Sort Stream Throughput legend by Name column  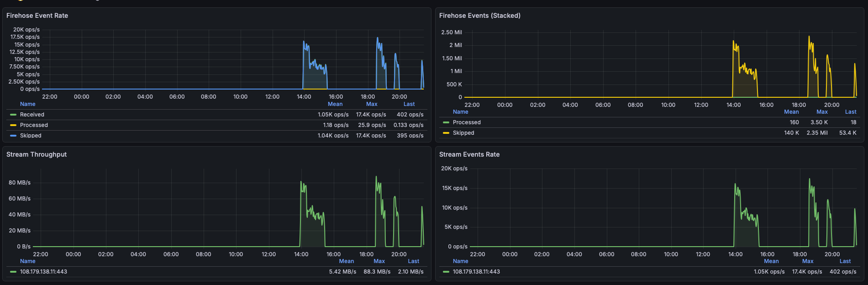click(x=27, y=261)
